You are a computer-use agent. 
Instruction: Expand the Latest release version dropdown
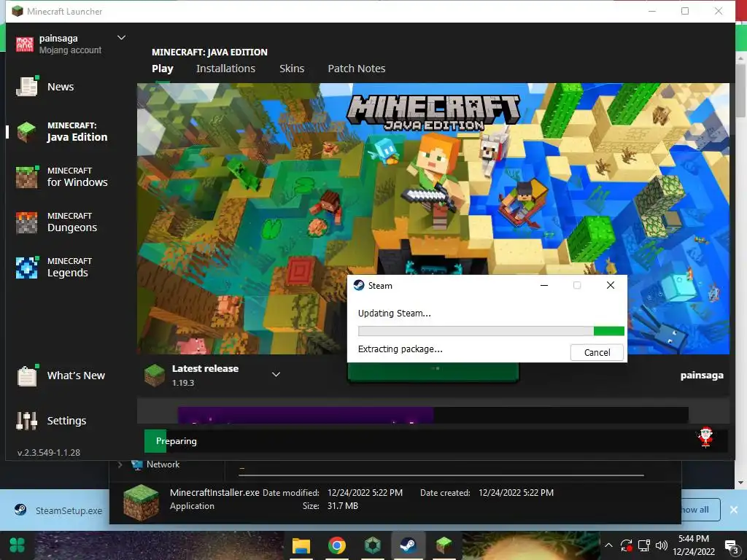[276, 375]
